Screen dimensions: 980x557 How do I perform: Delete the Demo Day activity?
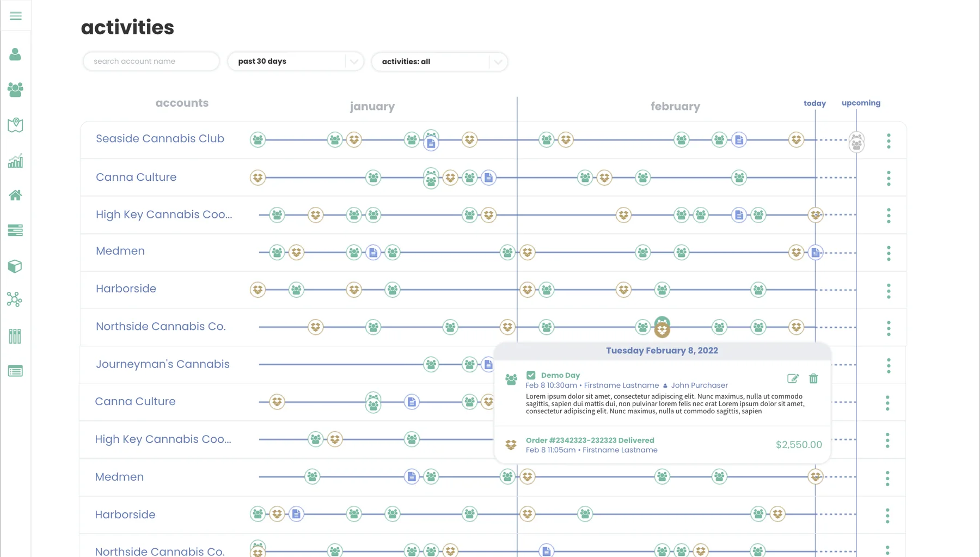point(813,378)
